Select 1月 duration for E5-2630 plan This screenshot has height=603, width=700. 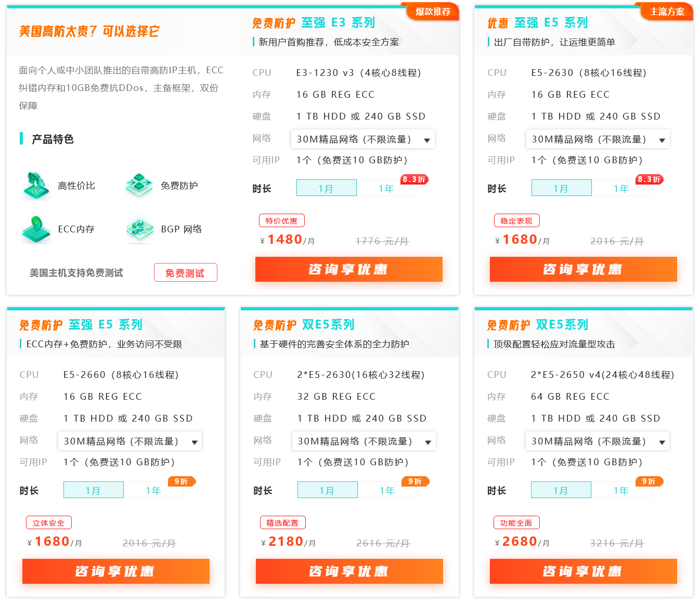tap(561, 188)
